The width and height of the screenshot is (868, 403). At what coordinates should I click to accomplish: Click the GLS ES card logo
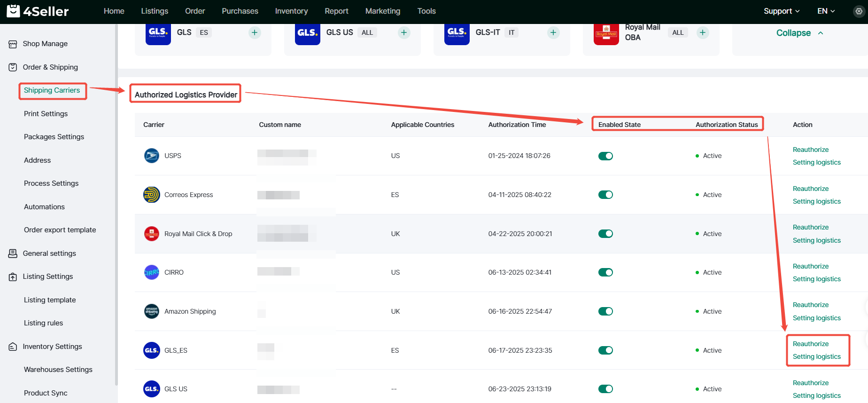pyautogui.click(x=158, y=34)
